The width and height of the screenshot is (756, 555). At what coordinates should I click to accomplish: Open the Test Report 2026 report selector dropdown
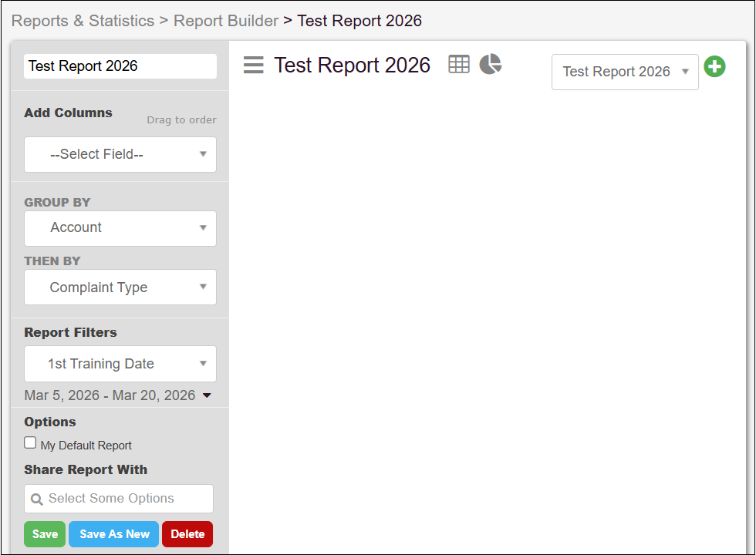(625, 72)
